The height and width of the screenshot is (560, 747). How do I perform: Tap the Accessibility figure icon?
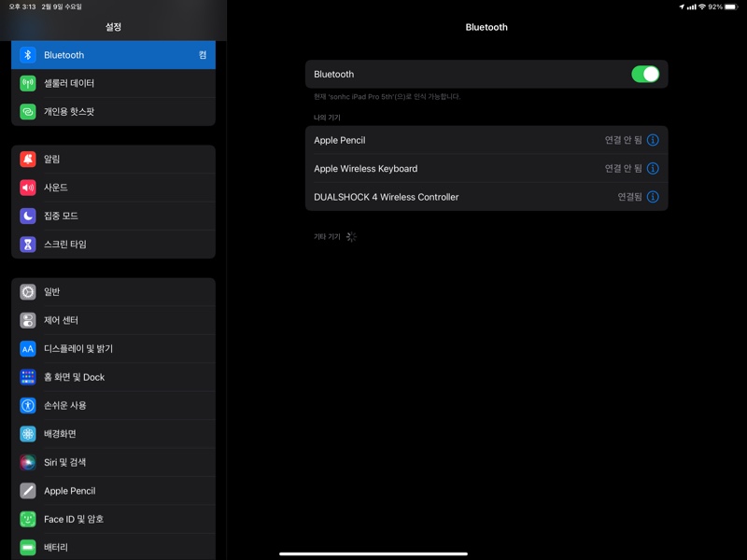click(x=28, y=405)
